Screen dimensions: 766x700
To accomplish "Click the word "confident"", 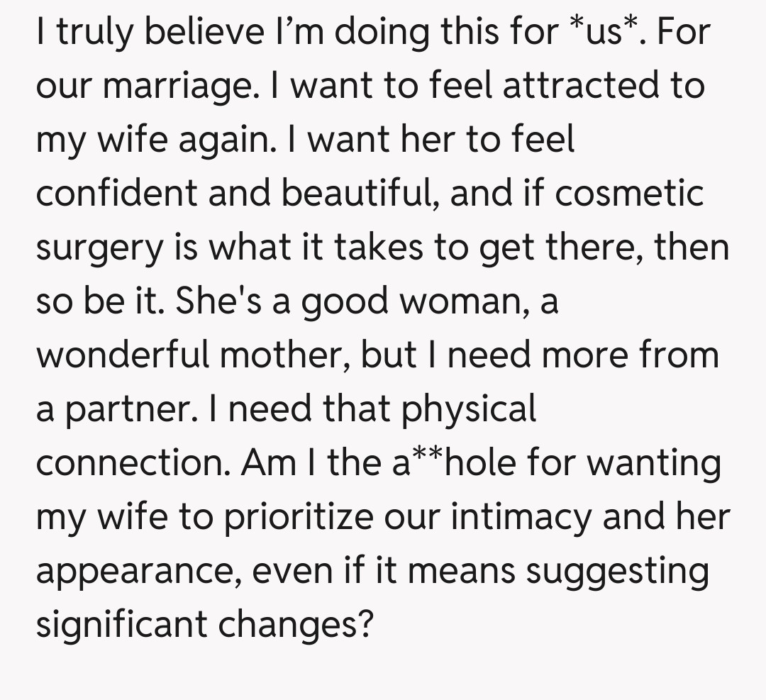I will coord(116,194).
